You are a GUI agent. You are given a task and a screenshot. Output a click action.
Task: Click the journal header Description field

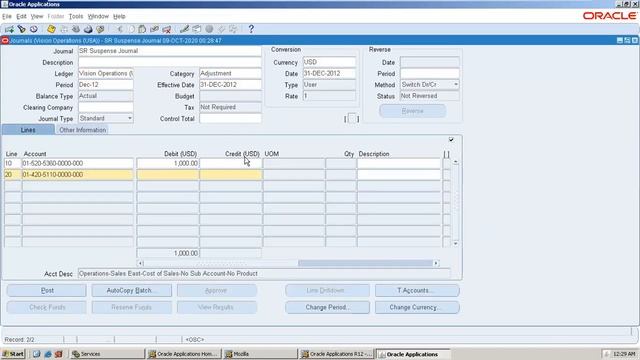point(169,62)
